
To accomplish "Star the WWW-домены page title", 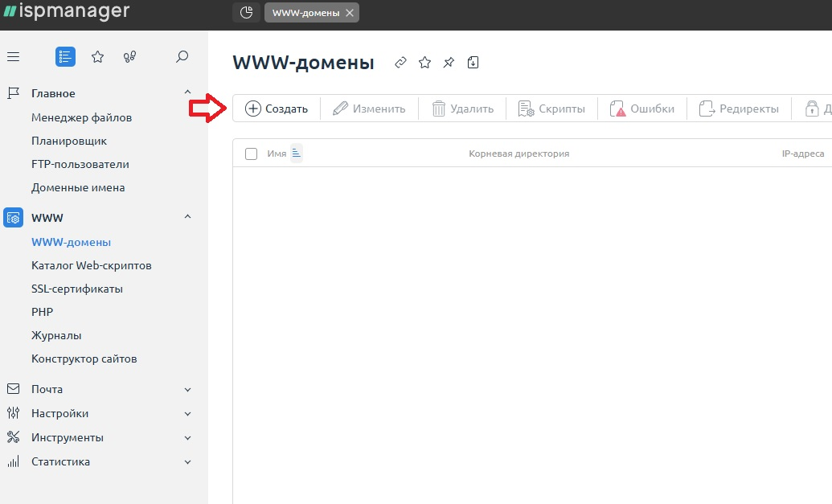I will pyautogui.click(x=424, y=62).
